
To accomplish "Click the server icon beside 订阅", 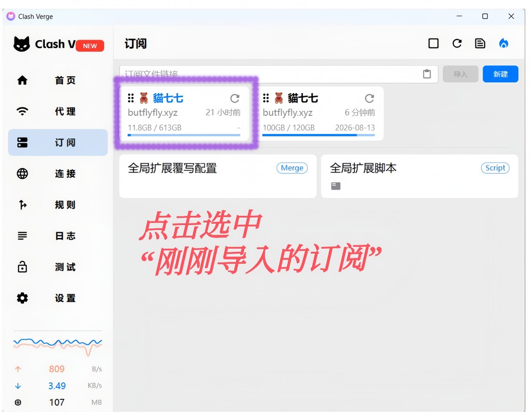I will pyautogui.click(x=22, y=142).
